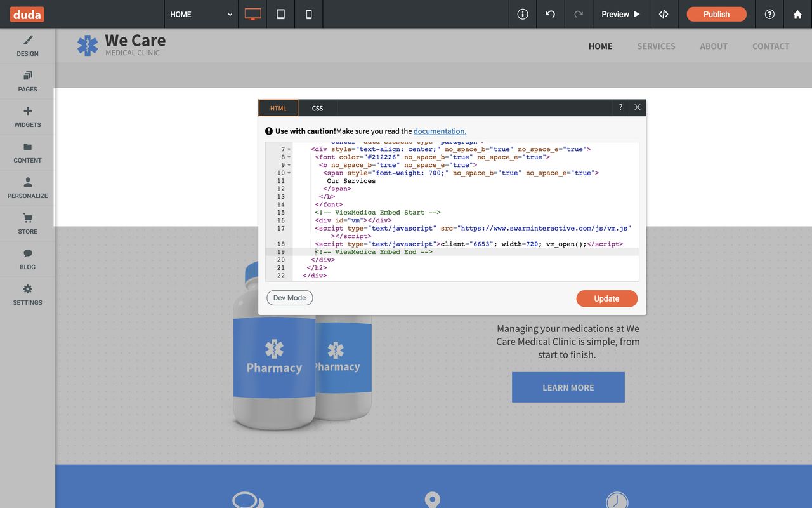Switch to tablet preview mode
The height and width of the screenshot is (508, 812).
(x=280, y=13)
